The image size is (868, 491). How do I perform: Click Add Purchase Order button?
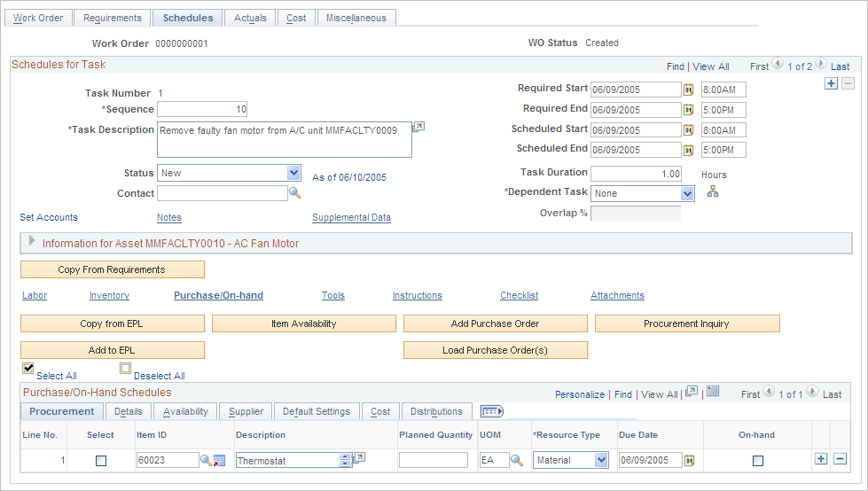click(x=496, y=323)
